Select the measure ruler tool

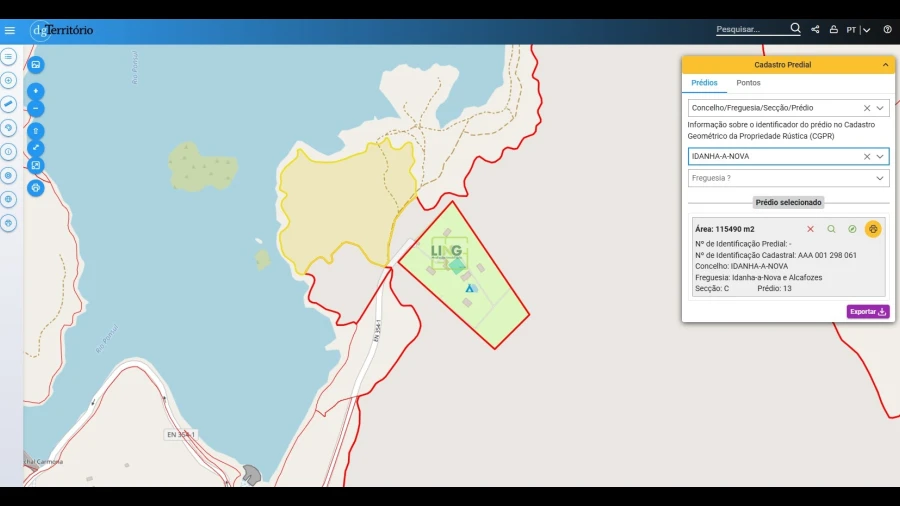pos(9,104)
